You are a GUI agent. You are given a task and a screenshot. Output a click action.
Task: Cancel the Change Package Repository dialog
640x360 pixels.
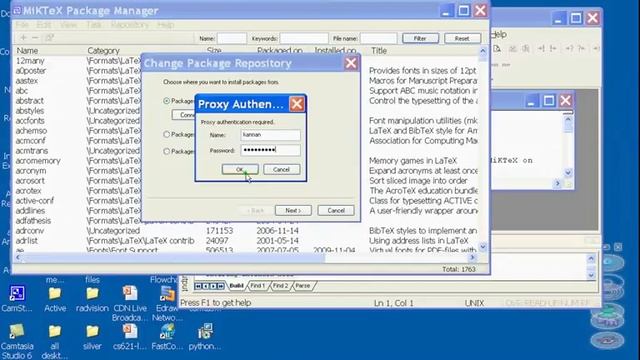tap(336, 211)
